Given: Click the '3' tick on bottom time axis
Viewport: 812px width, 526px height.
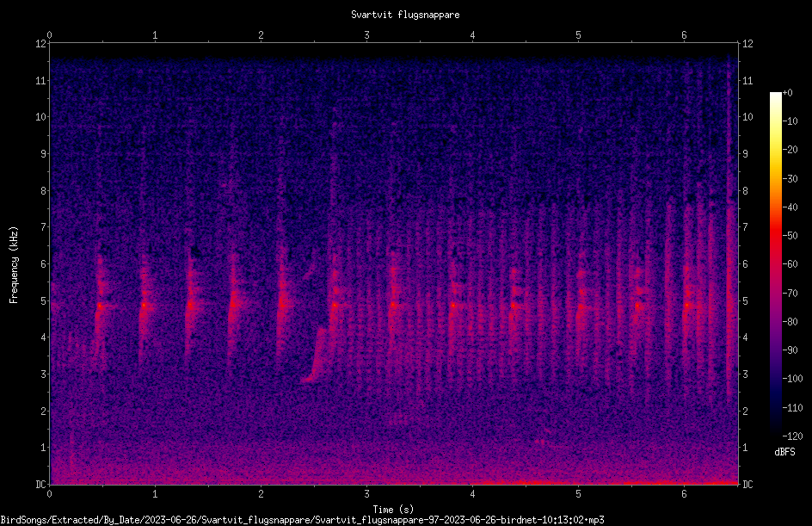Looking at the screenshot, I should pyautogui.click(x=366, y=494).
